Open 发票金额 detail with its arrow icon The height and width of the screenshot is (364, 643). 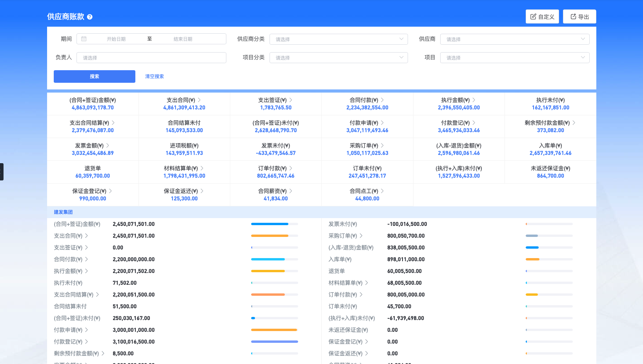click(107, 145)
